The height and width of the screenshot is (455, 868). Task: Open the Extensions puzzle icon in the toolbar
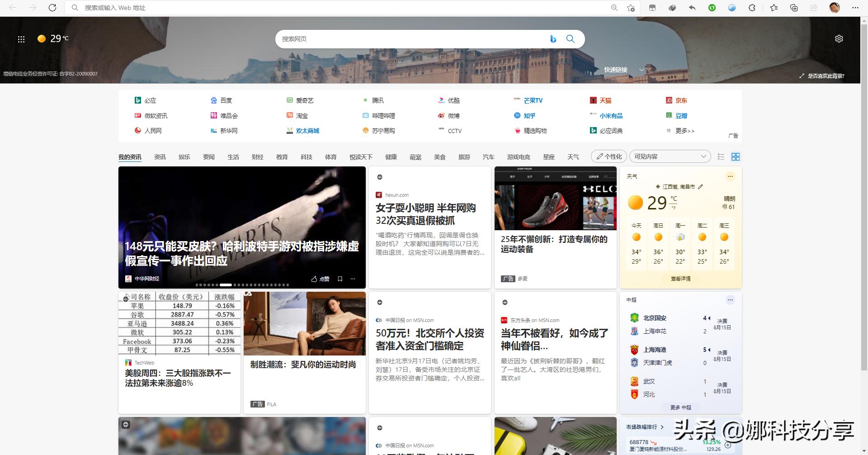click(752, 8)
